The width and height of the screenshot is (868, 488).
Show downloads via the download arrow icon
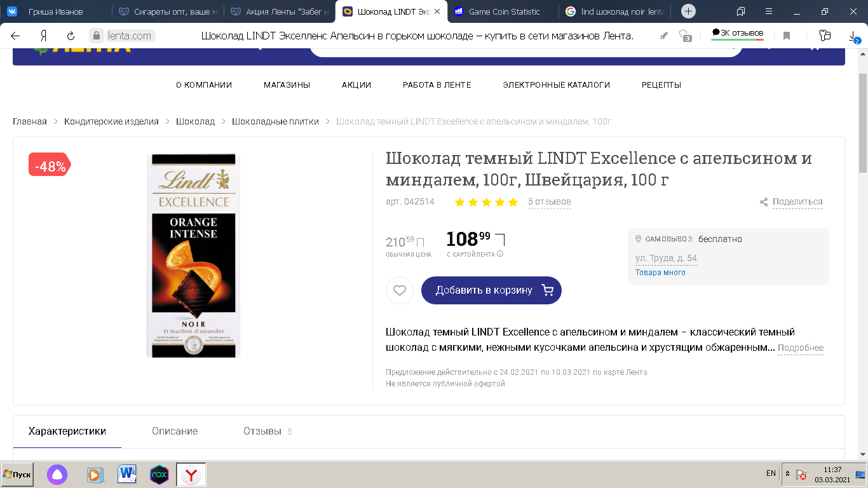click(853, 37)
